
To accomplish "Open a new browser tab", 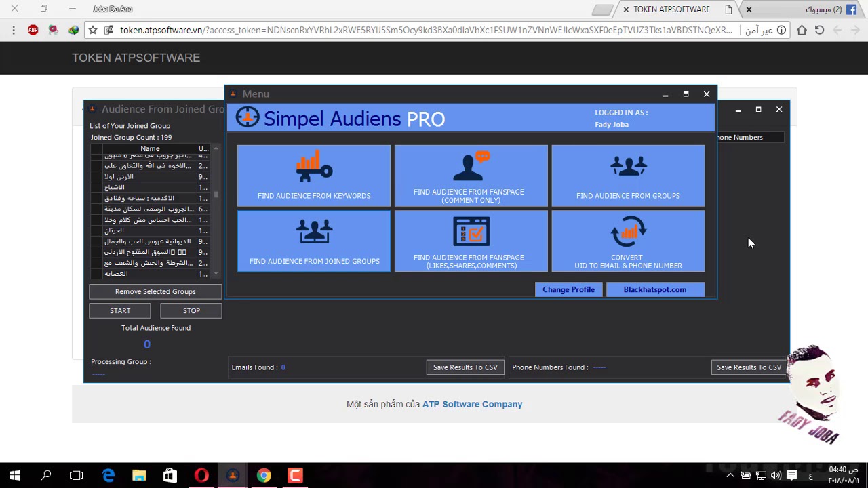I will 602,9.
